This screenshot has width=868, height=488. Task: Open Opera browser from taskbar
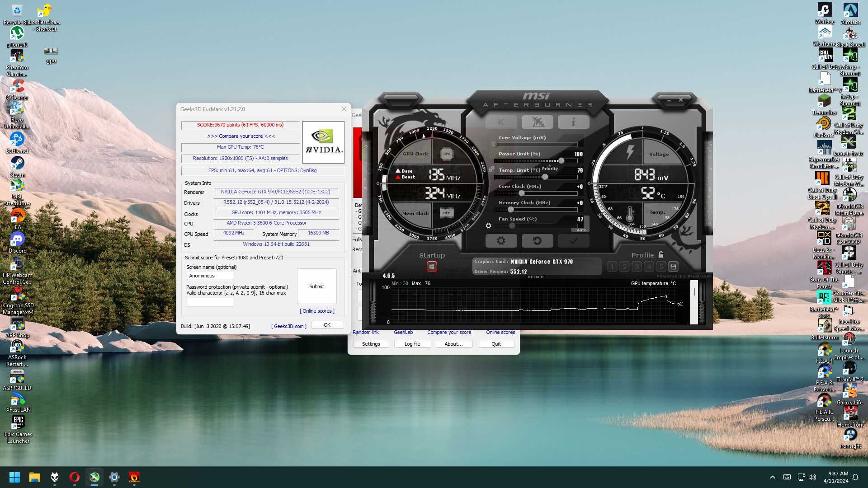point(75,477)
